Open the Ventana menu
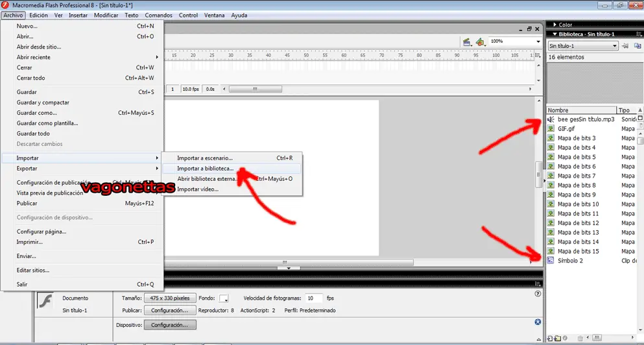This screenshot has width=644, height=345. (x=215, y=15)
